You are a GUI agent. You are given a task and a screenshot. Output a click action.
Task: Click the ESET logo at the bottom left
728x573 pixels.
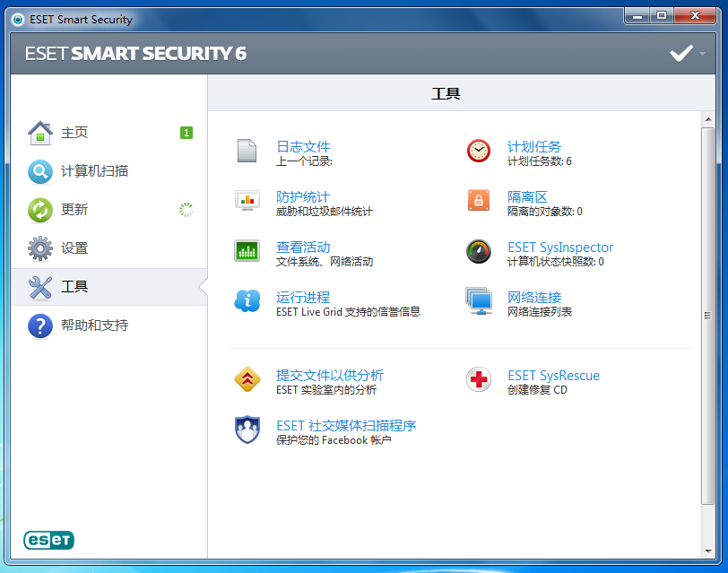pyautogui.click(x=48, y=540)
